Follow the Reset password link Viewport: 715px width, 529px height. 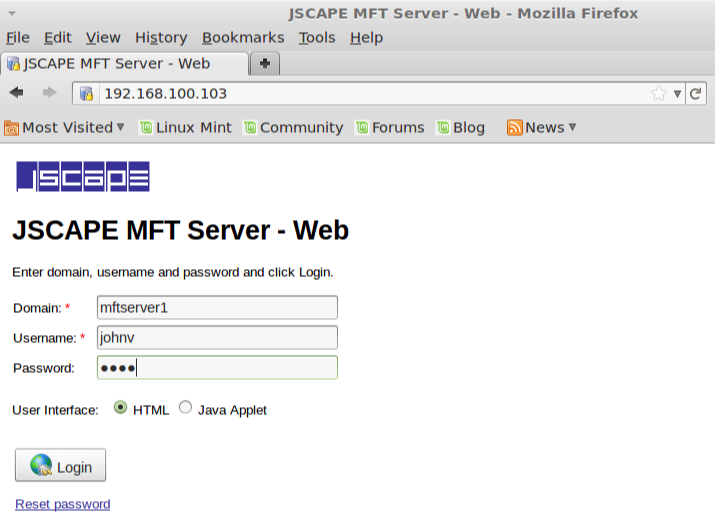pos(63,504)
